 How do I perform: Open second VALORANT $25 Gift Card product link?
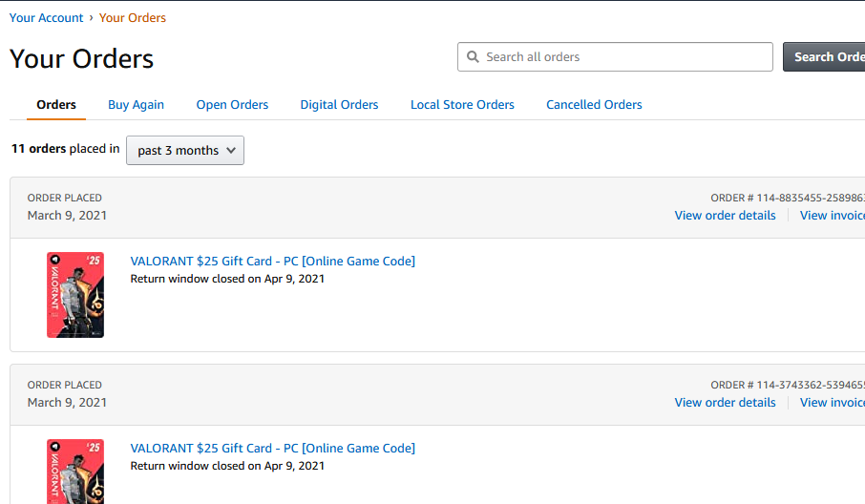(x=272, y=449)
